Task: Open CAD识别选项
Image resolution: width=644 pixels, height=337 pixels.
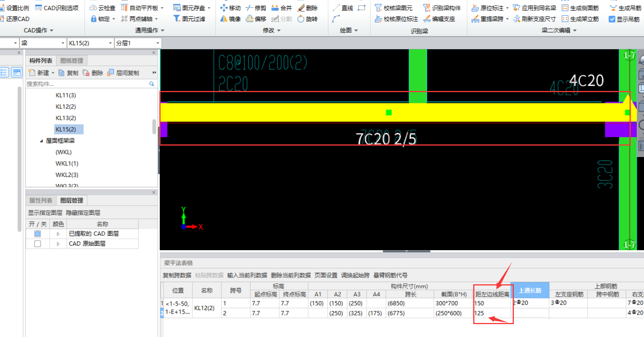Action: click(x=57, y=8)
